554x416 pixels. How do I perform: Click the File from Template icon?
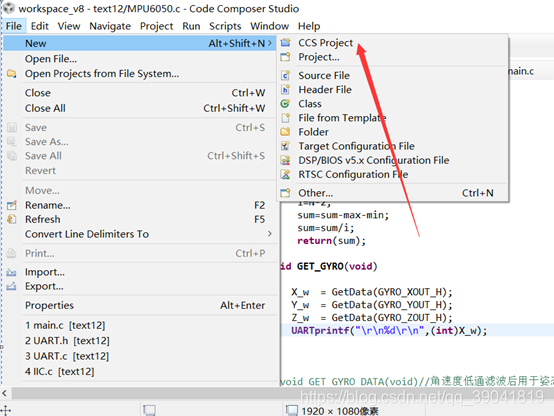[x=285, y=118]
